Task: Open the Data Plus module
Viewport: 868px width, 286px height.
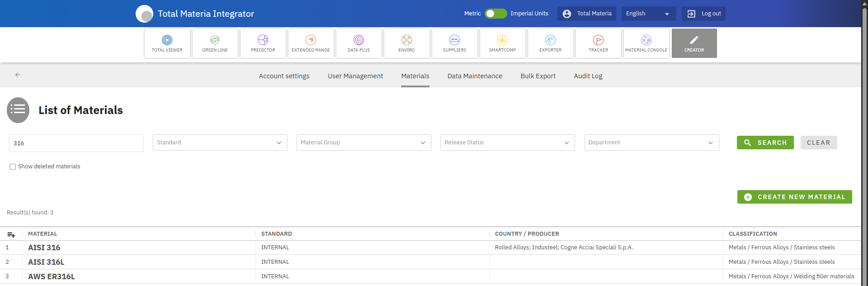Action: click(x=359, y=43)
